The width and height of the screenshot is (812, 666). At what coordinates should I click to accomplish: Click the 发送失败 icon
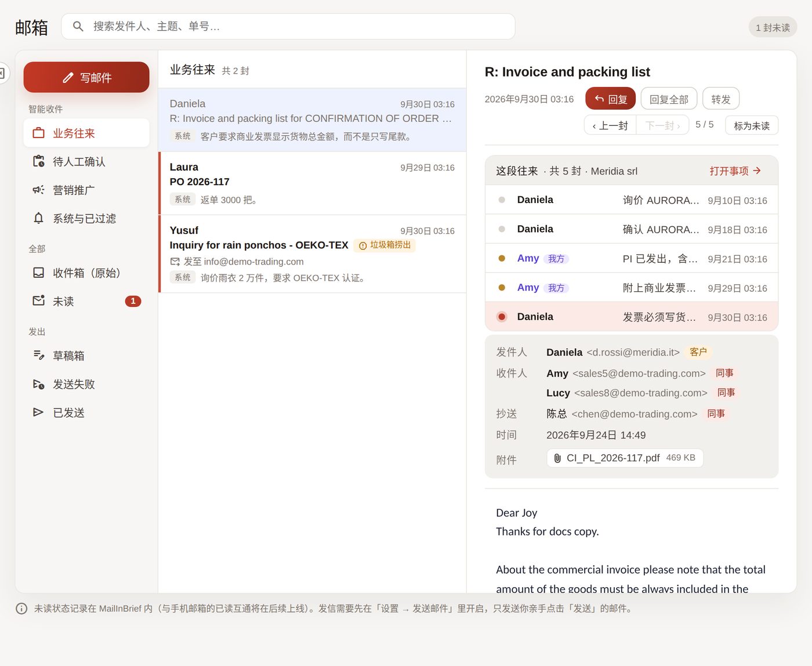(x=39, y=384)
